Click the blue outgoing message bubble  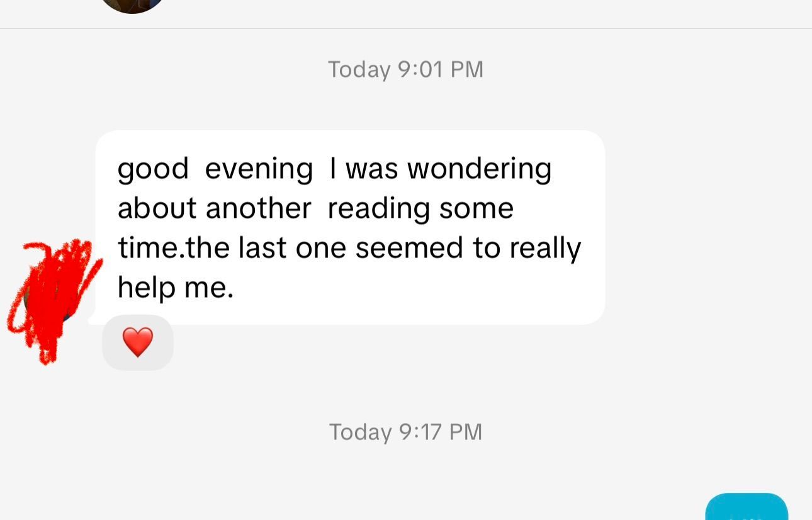(747, 508)
